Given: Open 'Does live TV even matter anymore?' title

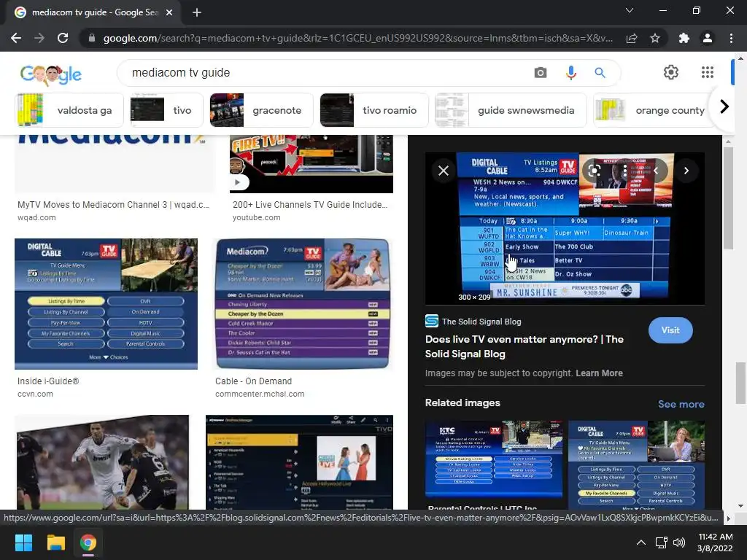Looking at the screenshot, I should click(524, 346).
